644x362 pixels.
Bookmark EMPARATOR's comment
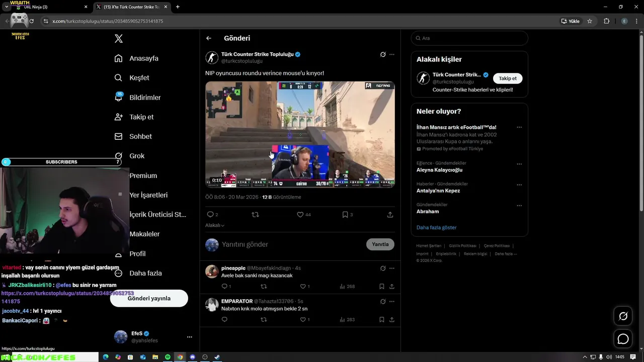coord(382,320)
